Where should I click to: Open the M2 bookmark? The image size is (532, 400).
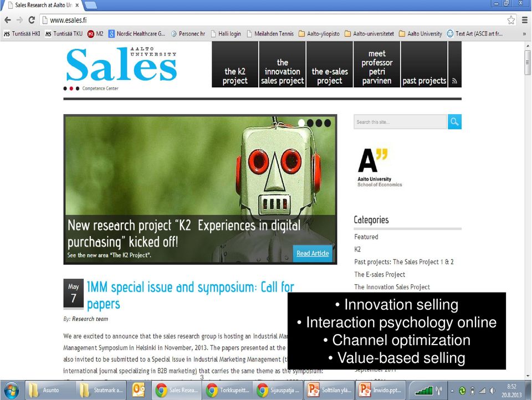click(95, 34)
